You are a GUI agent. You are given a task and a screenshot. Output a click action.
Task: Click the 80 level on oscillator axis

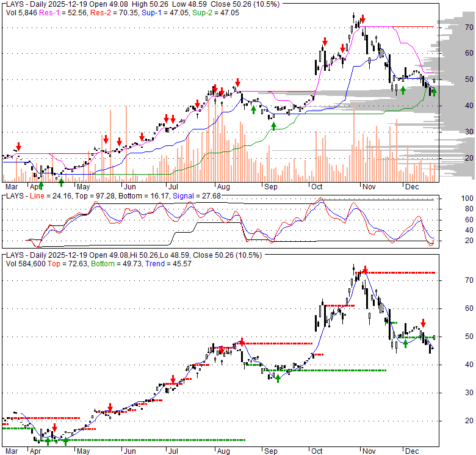(469, 209)
